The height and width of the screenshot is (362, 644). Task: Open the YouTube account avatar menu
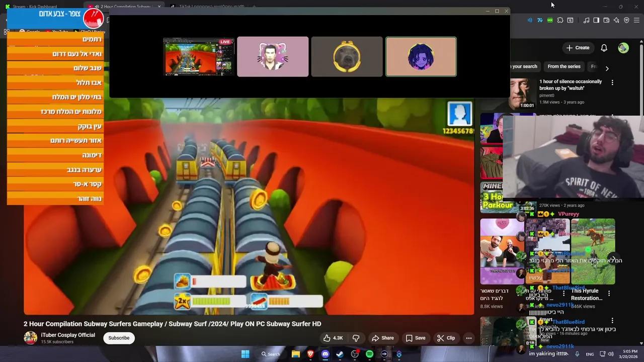[x=623, y=48]
